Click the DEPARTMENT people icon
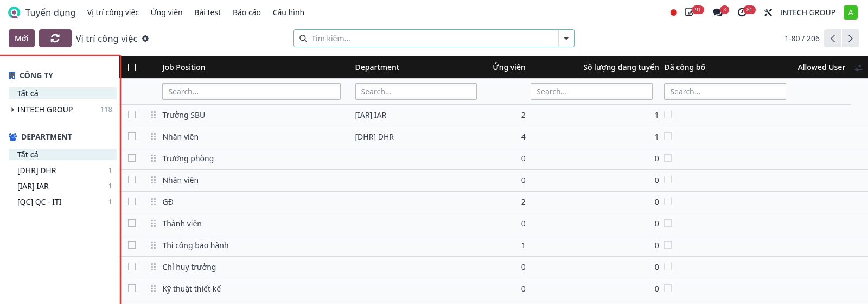This screenshot has height=304, width=868. point(13,137)
